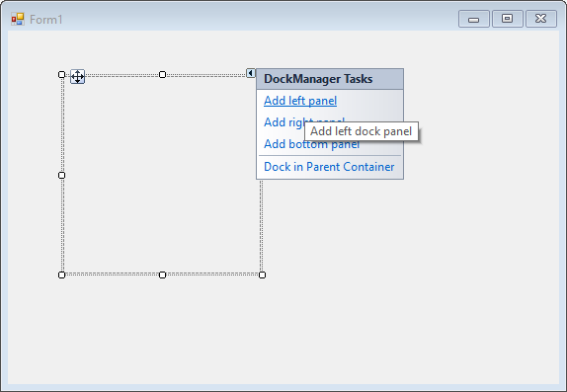
Task: Click the top-middle sizing handle
Action: (162, 74)
